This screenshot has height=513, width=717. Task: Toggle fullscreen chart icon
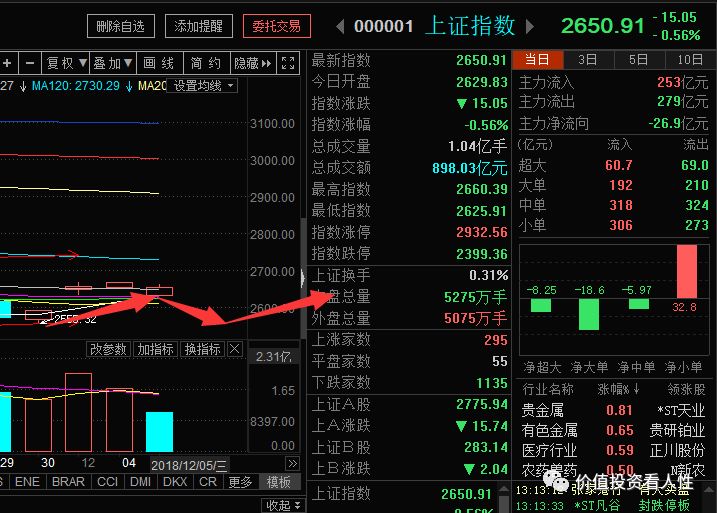click(x=288, y=63)
